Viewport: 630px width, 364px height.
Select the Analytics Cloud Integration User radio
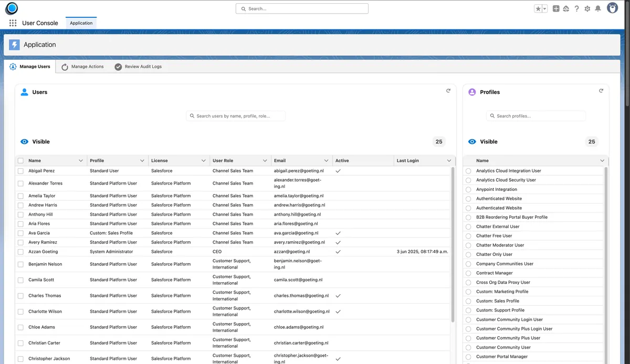tap(468, 171)
